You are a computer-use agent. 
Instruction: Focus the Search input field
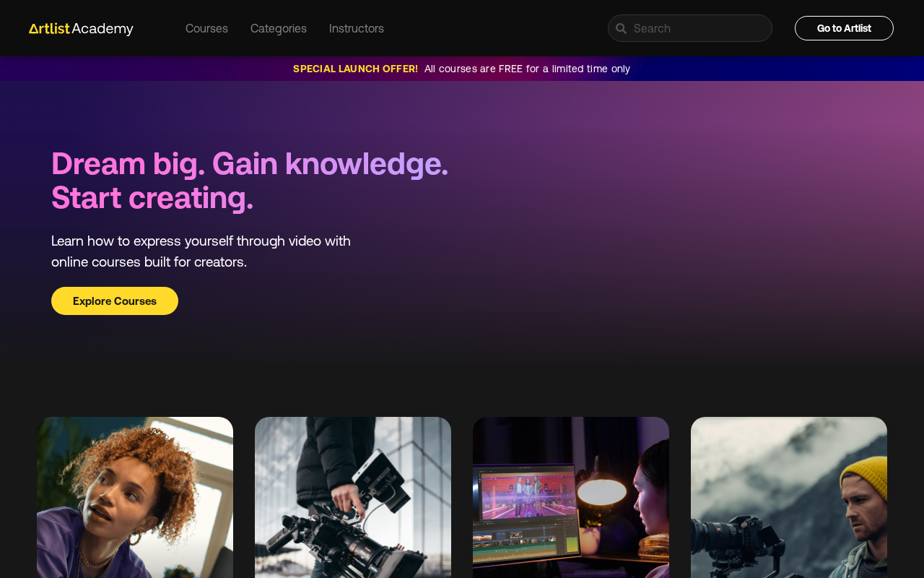pos(690,28)
